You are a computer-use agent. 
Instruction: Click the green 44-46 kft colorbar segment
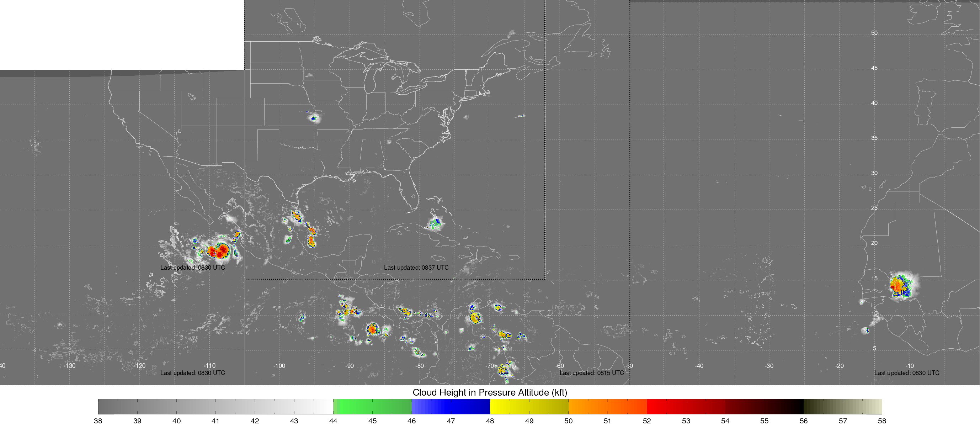point(372,406)
